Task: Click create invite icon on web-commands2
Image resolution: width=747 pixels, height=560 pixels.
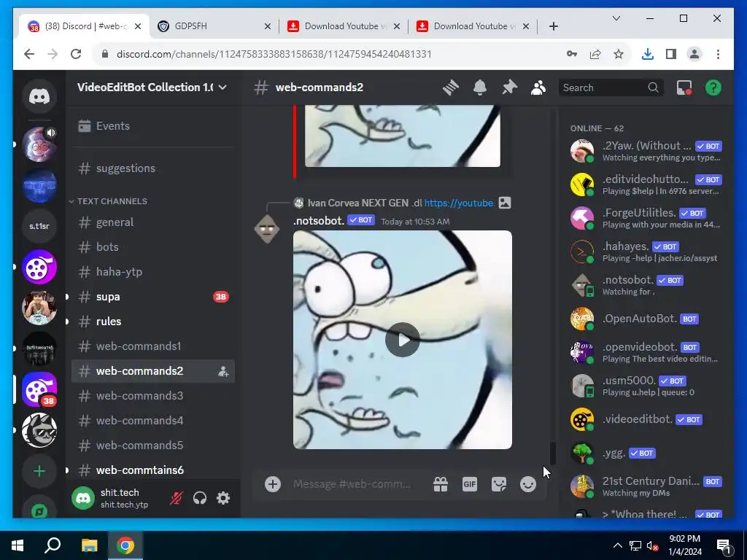Action: [223, 371]
